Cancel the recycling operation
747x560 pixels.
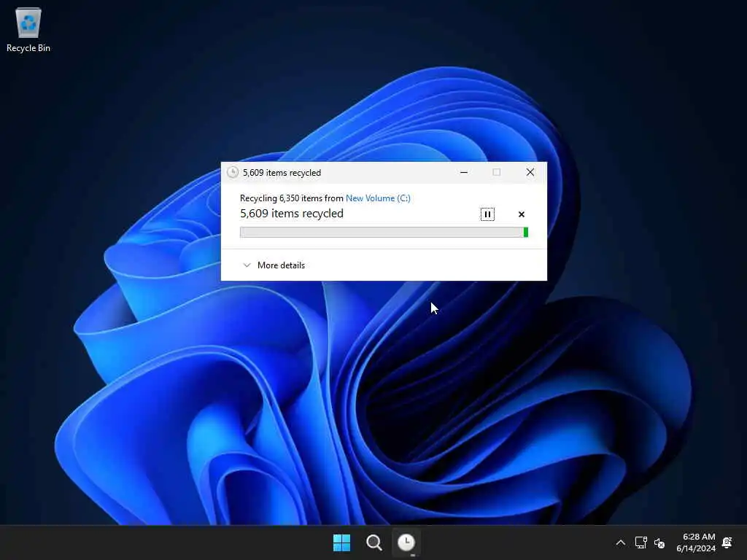(x=521, y=214)
